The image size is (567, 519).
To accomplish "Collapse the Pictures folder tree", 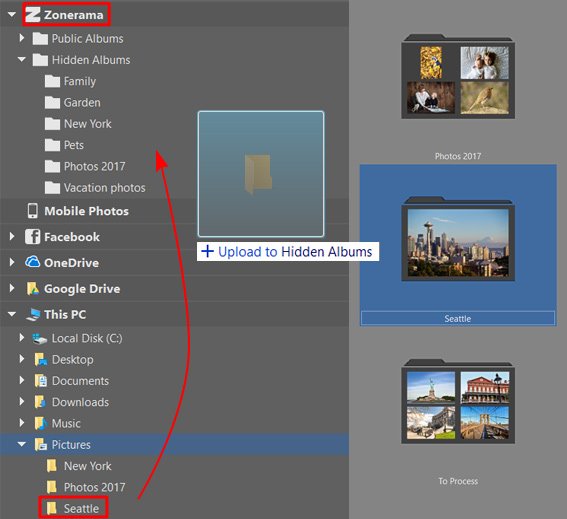I will (22, 444).
